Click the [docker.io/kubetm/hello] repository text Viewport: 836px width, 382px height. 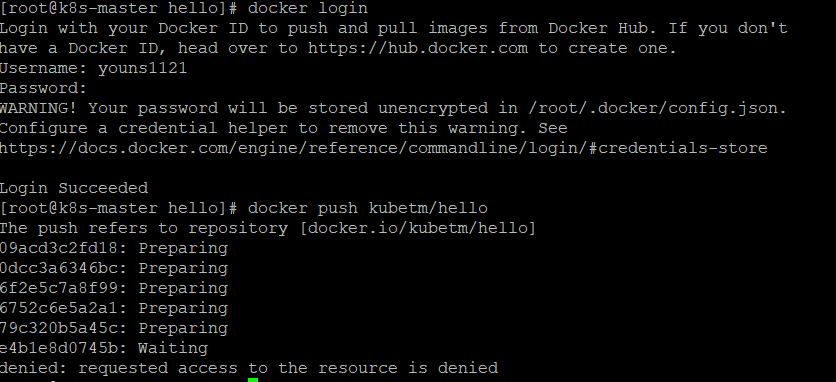pos(418,228)
